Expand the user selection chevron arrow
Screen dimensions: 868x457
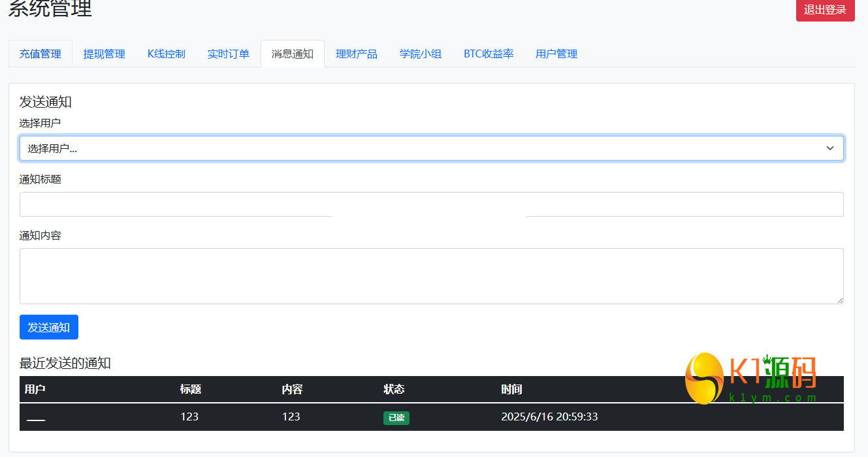pos(830,148)
